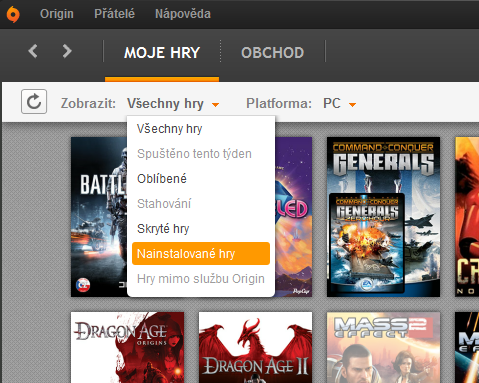Go back with the left arrow
Screen dimensions: 479x383
(33, 51)
